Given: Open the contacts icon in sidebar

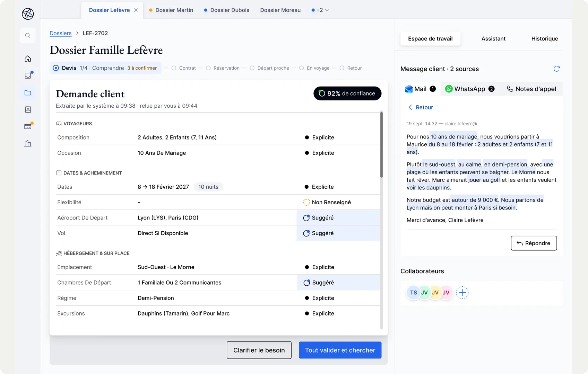Looking at the screenshot, I should click(28, 109).
